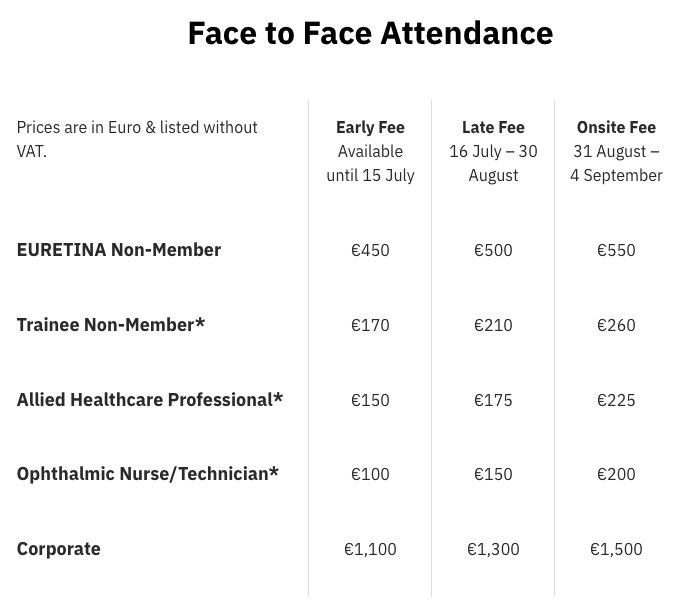Click the EURETINA Non-Member row label
The image size is (681, 603).
pyautogui.click(x=119, y=250)
